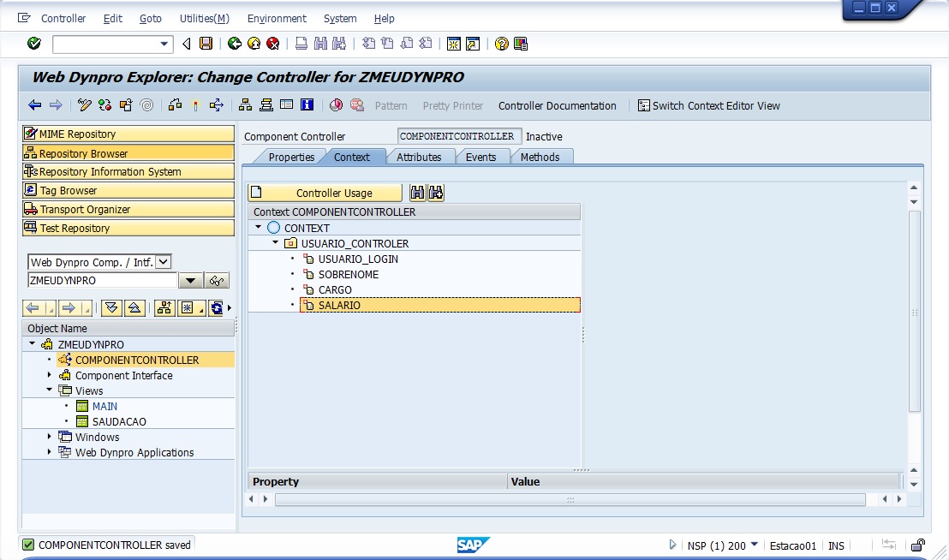The width and height of the screenshot is (949, 560).
Task: Expand the Windows tree node
Action: (50, 437)
